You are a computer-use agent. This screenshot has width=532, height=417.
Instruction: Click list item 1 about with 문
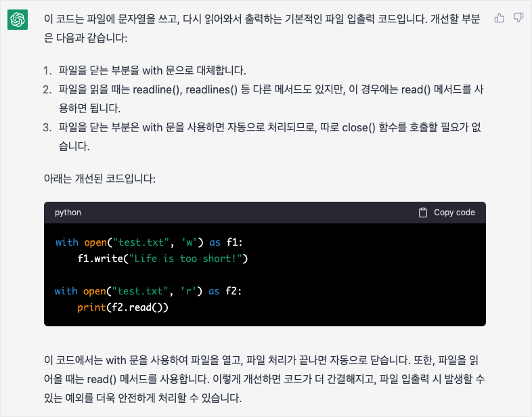pyautogui.click(x=152, y=70)
